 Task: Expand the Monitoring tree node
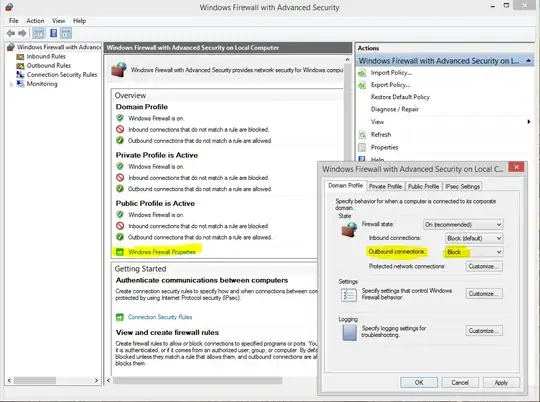[11, 84]
